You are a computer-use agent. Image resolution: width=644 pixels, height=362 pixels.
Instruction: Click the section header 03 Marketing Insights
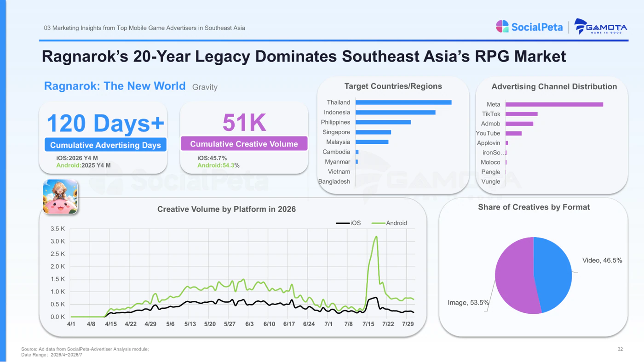coord(144,28)
